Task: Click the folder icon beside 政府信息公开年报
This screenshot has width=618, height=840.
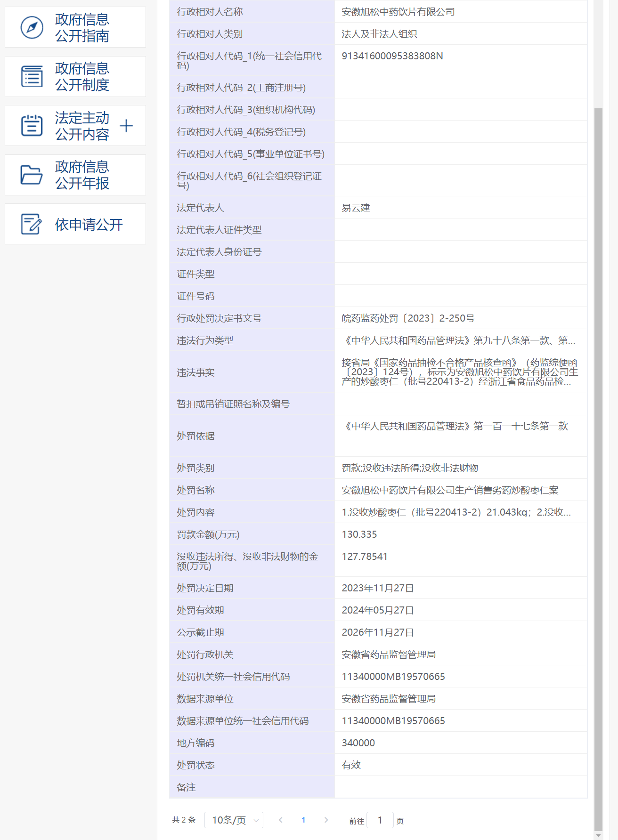Action: click(32, 175)
